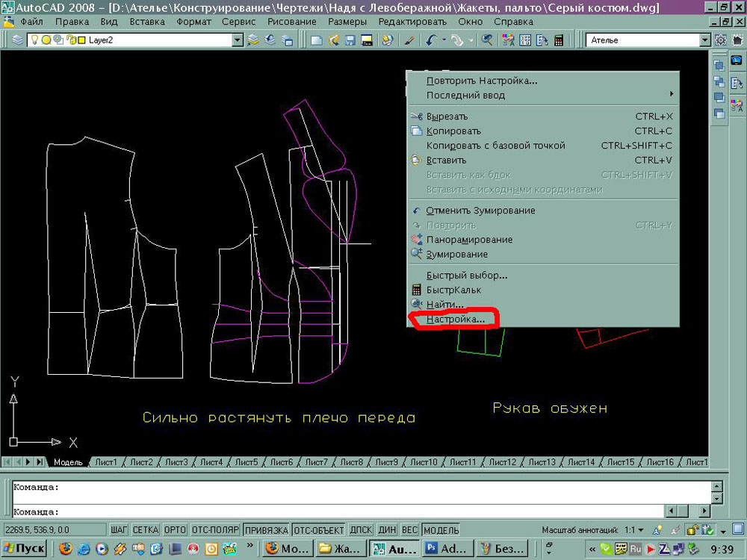Screen dimensions: 747x560
Task: Expand the Ателье workspace dropdown
Action: point(706,40)
